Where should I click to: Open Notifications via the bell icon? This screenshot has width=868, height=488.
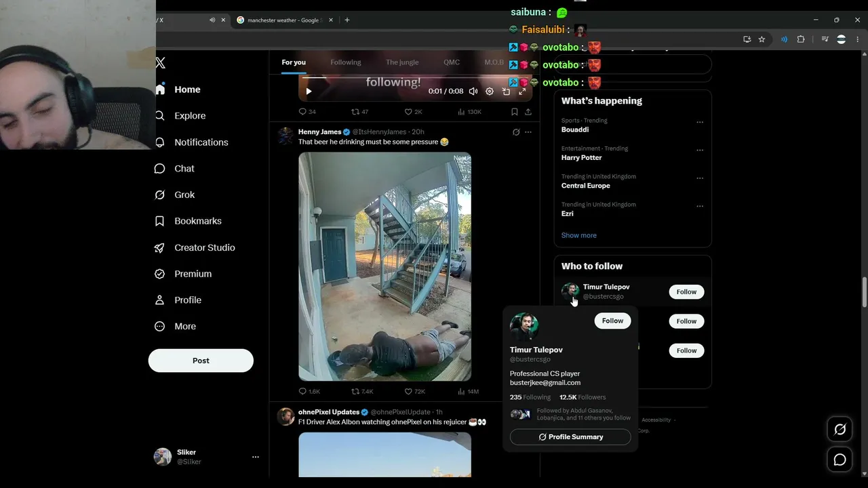pyautogui.click(x=160, y=142)
